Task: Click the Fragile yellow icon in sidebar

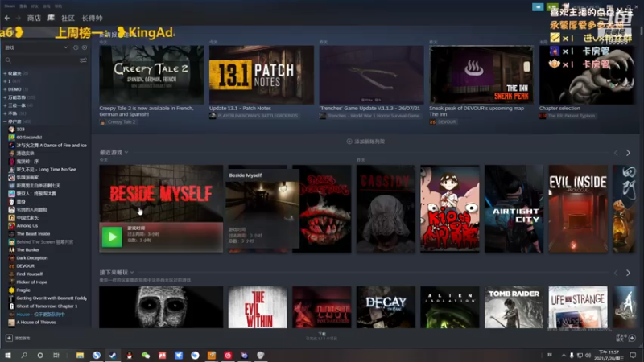Action: (x=11, y=290)
